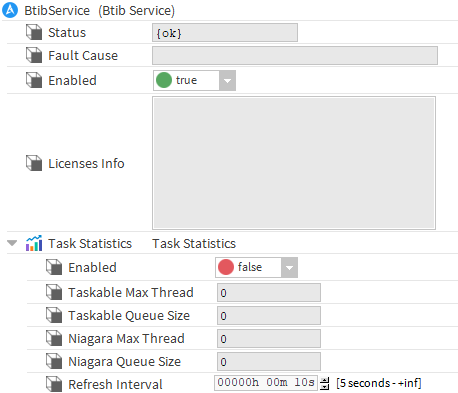
Task: Click the 'Taskable Queue Size' label
Action: click(x=129, y=315)
